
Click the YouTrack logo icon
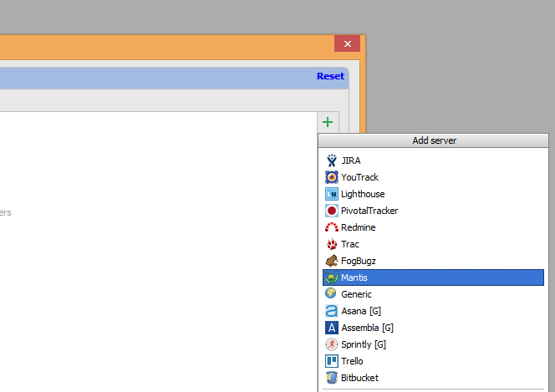tap(332, 177)
